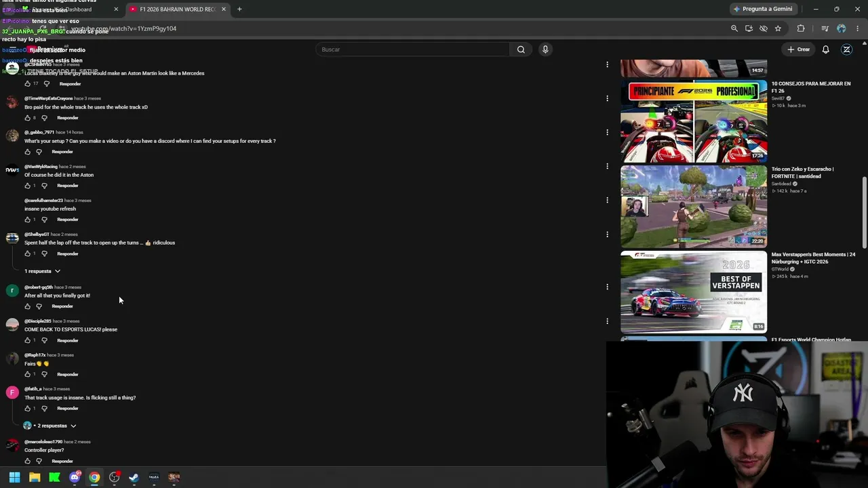Open the YouTube account avatar menu

point(846,49)
